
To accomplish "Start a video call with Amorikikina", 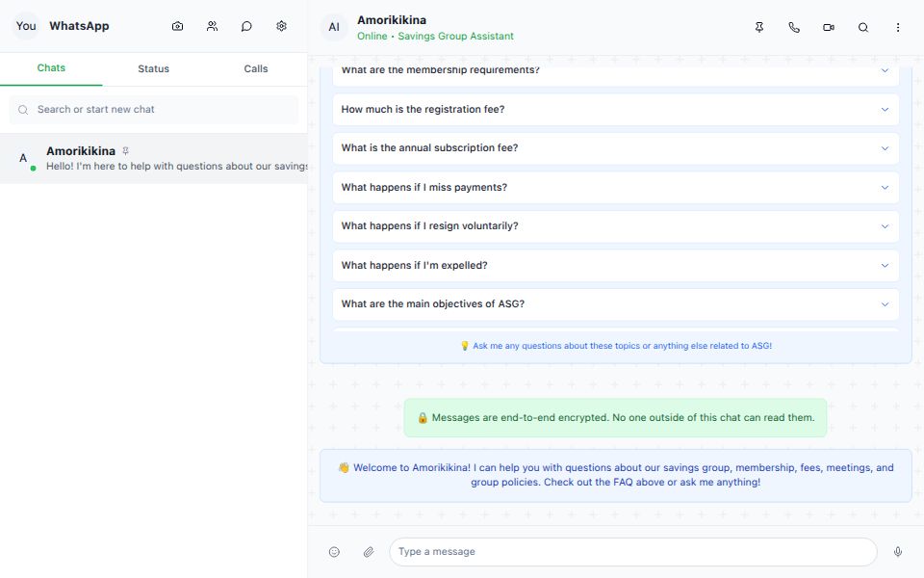I will tap(829, 27).
